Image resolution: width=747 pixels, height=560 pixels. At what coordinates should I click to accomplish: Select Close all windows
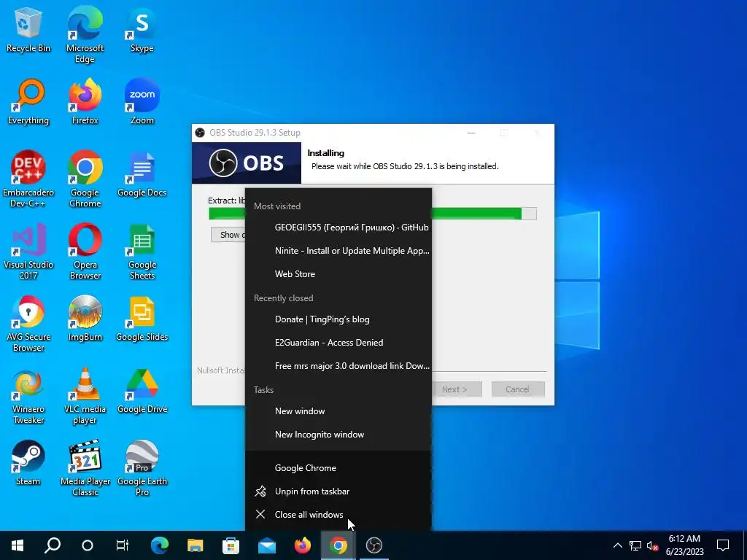tap(338, 514)
